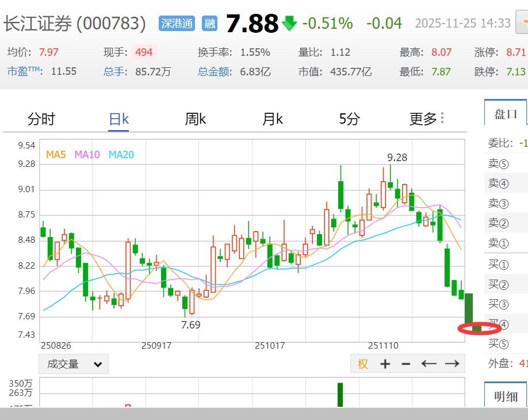The height and width of the screenshot is (420, 528).
Task: Click the 买② order row
Action: (x=506, y=284)
